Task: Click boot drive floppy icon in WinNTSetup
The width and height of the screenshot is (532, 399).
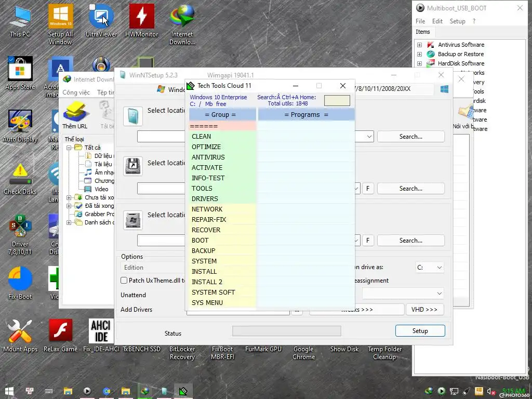Action: pyautogui.click(x=132, y=166)
